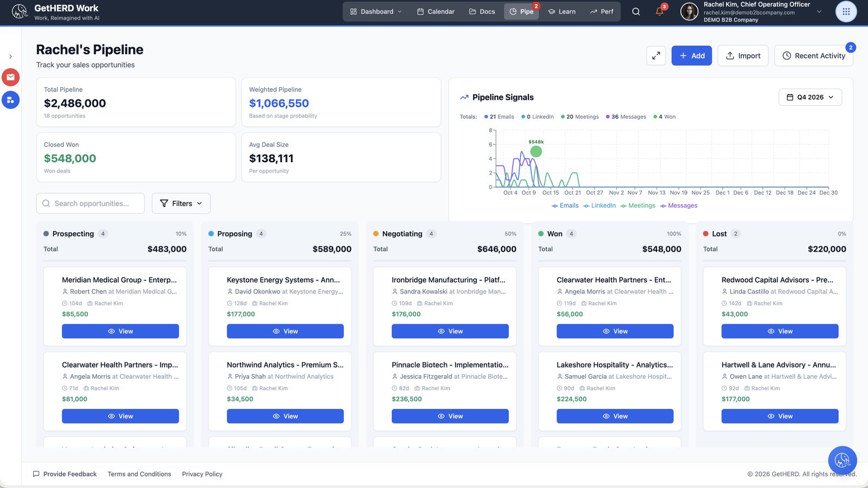Click the Hartwell & Lane Advisory card title
868x488 pixels.
779,365
